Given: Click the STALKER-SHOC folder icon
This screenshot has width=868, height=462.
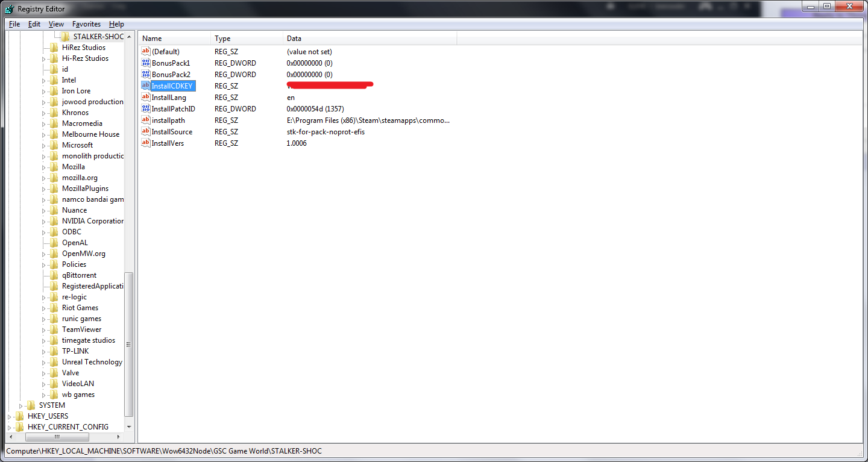Looking at the screenshot, I should (66, 36).
